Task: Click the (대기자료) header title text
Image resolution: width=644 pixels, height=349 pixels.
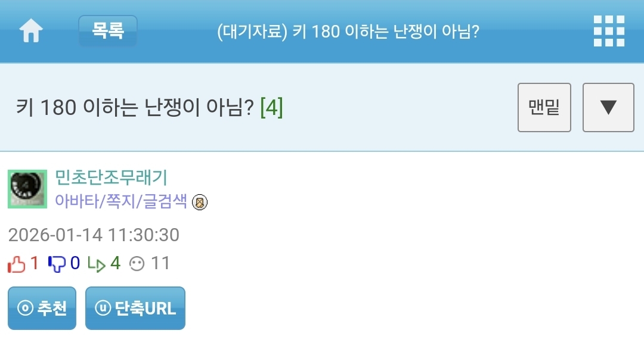Action: click(x=348, y=31)
